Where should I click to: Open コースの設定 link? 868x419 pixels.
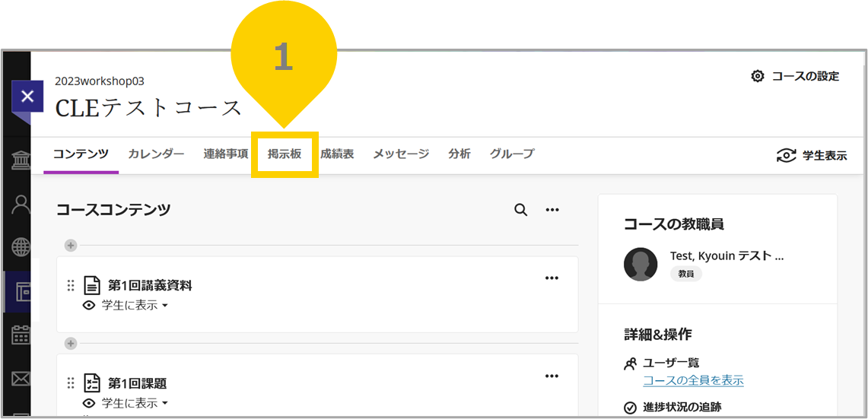pyautogui.click(x=806, y=76)
